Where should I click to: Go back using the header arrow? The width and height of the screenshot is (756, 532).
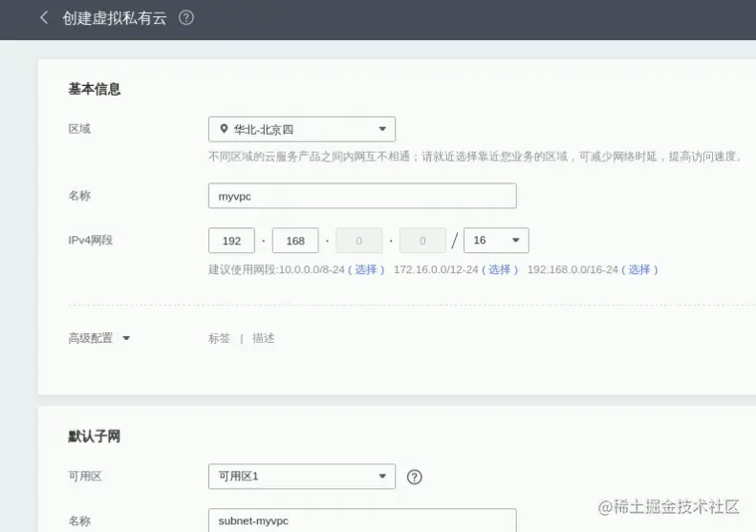(x=44, y=18)
